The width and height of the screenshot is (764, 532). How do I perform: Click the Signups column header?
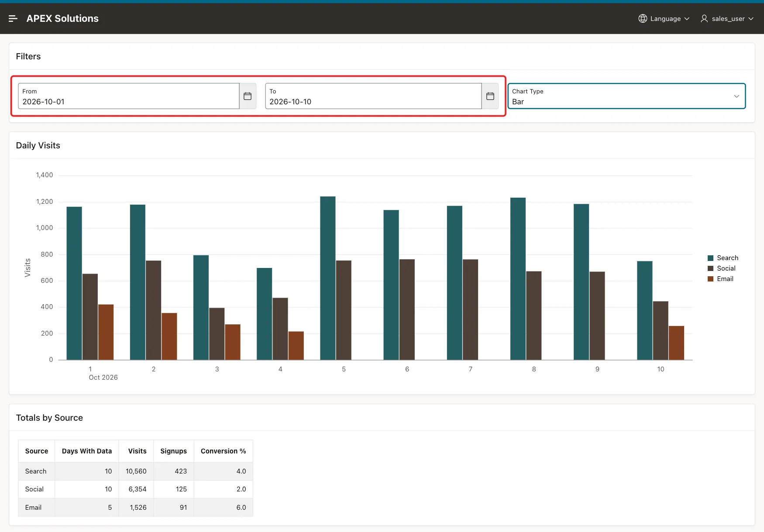click(173, 451)
